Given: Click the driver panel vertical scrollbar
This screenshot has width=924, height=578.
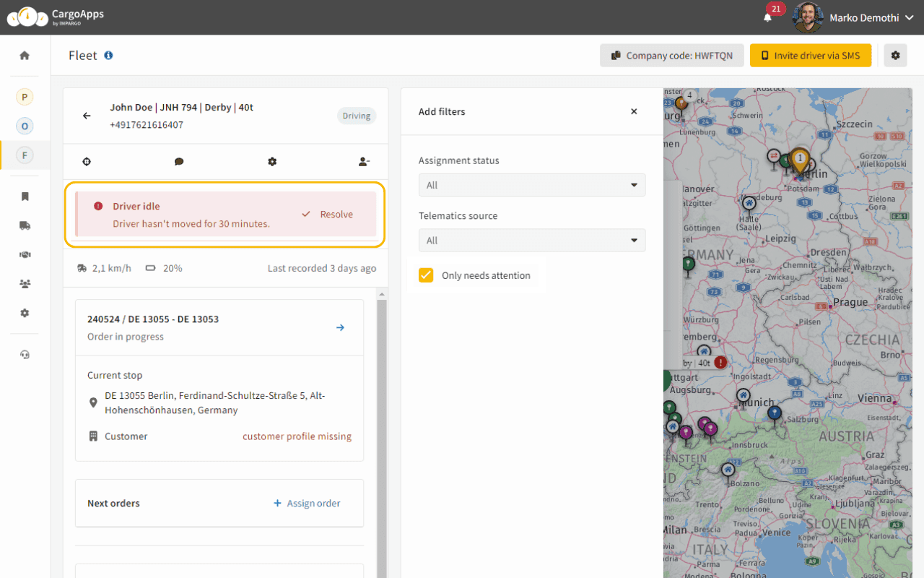Looking at the screenshot, I should 383,433.
